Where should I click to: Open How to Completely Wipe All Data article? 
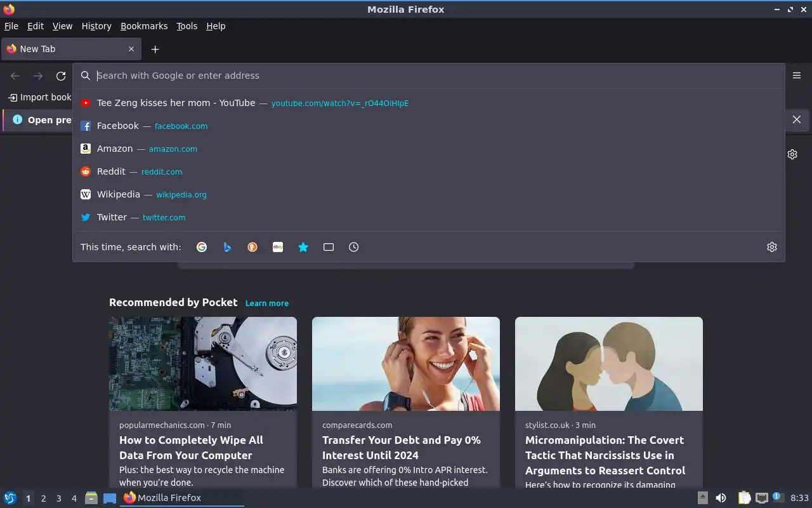point(191,448)
